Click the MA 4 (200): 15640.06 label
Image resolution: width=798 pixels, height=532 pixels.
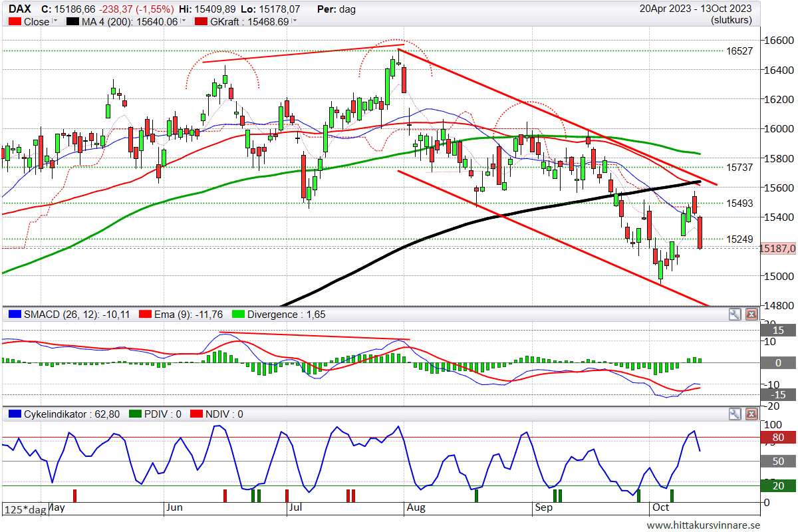click(130, 22)
